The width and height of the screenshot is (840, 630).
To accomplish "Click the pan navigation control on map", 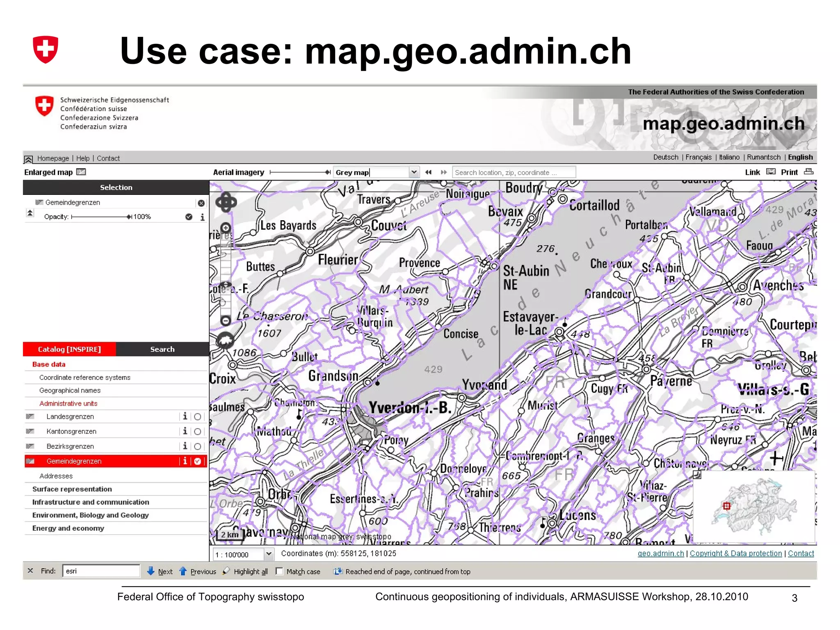I will [x=226, y=202].
